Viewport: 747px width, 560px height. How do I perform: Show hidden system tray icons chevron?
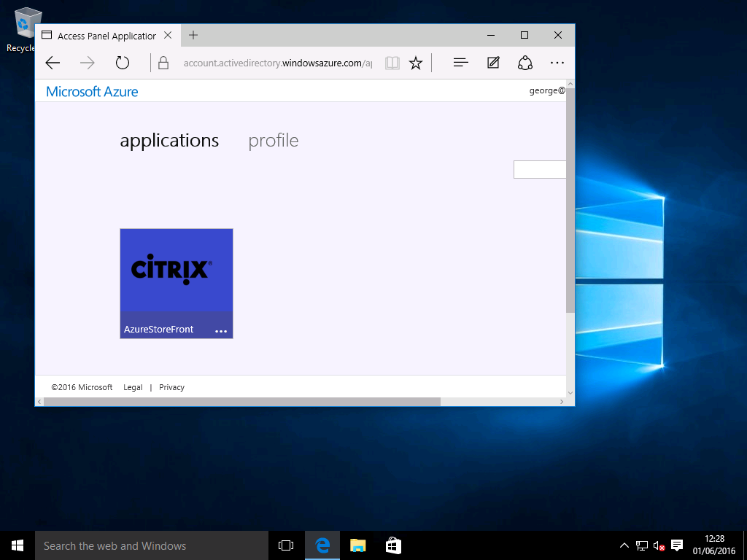(x=624, y=545)
